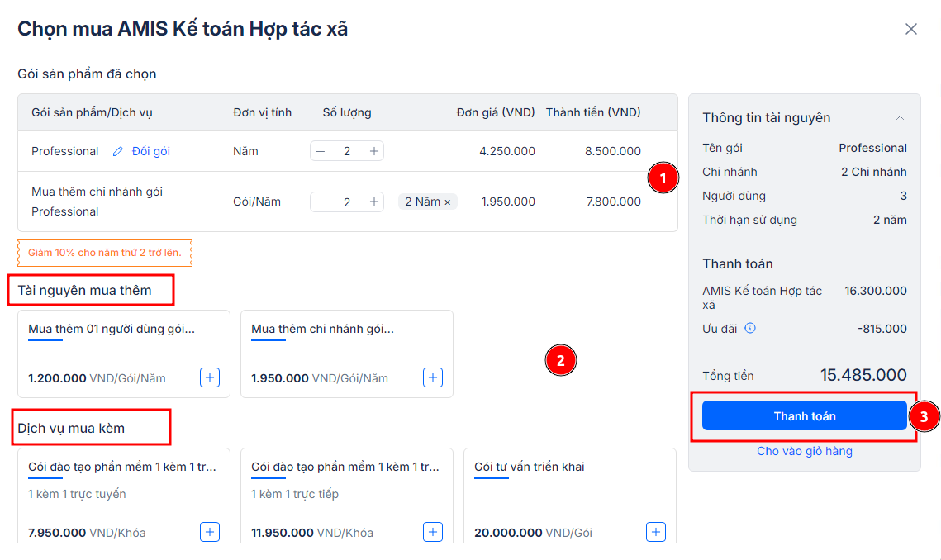Click 1 kèm 1 trực tiếp subtitle
The width and height of the screenshot is (941, 560).
tap(295, 494)
